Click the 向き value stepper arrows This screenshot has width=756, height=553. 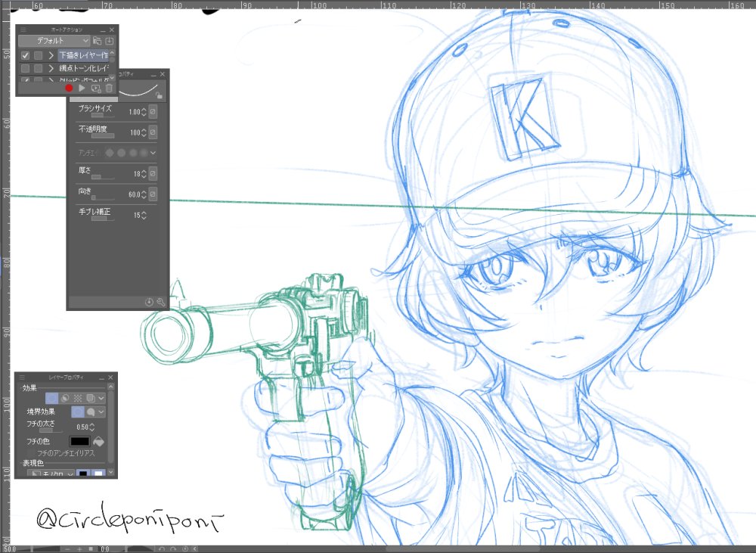pos(144,195)
